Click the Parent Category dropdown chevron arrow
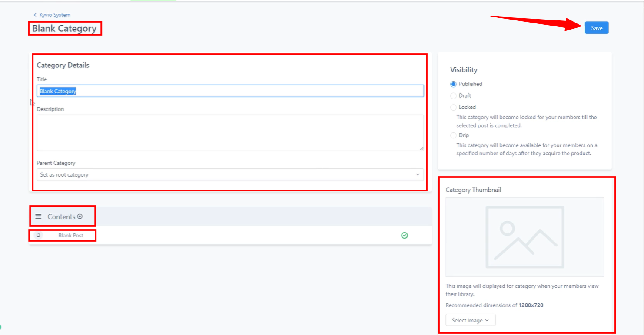This screenshot has width=644, height=335. [x=418, y=174]
